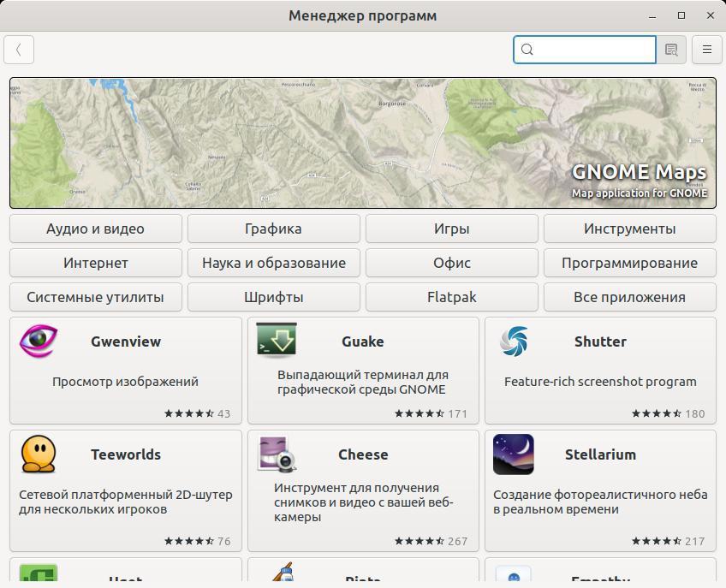Maximize the Менеджер программ window
This screenshot has width=726, height=588.
(x=681, y=15)
